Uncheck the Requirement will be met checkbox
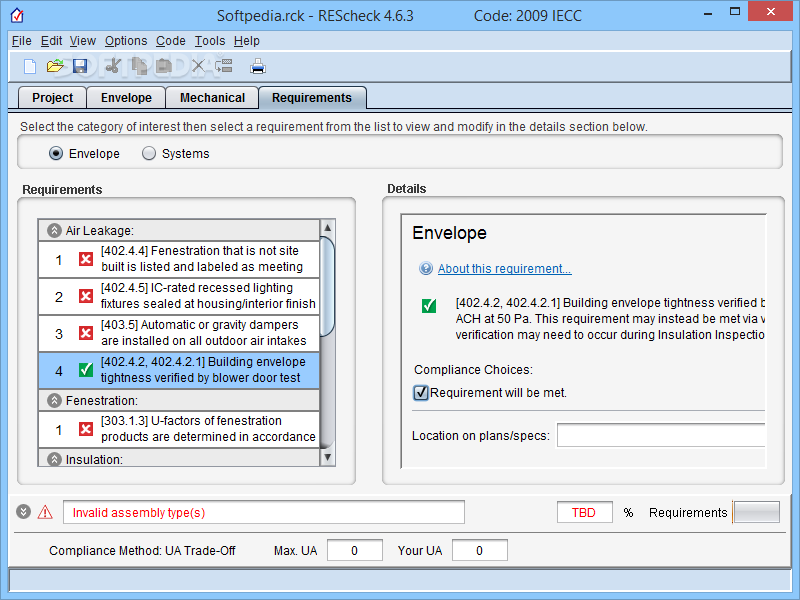The width and height of the screenshot is (800, 600). pos(421,393)
